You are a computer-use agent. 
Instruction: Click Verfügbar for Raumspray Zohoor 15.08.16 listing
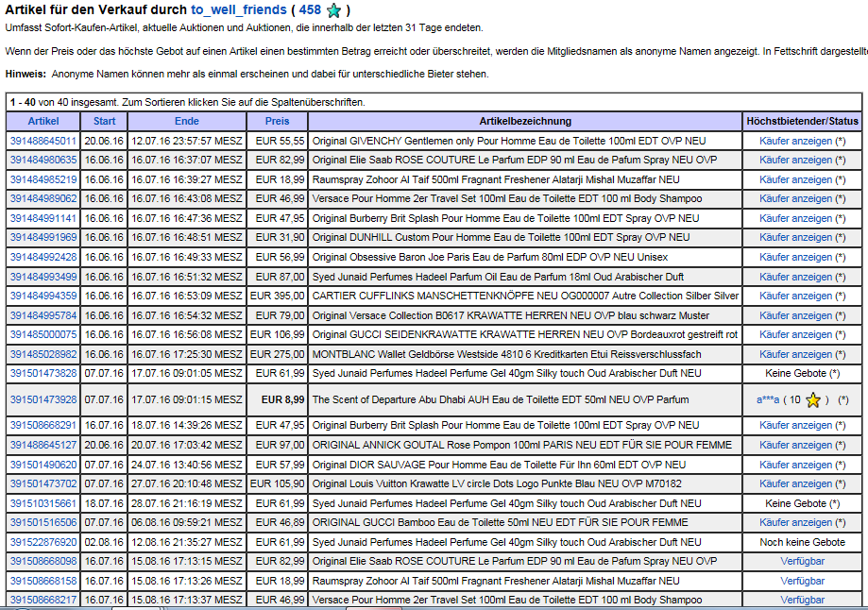point(802,582)
